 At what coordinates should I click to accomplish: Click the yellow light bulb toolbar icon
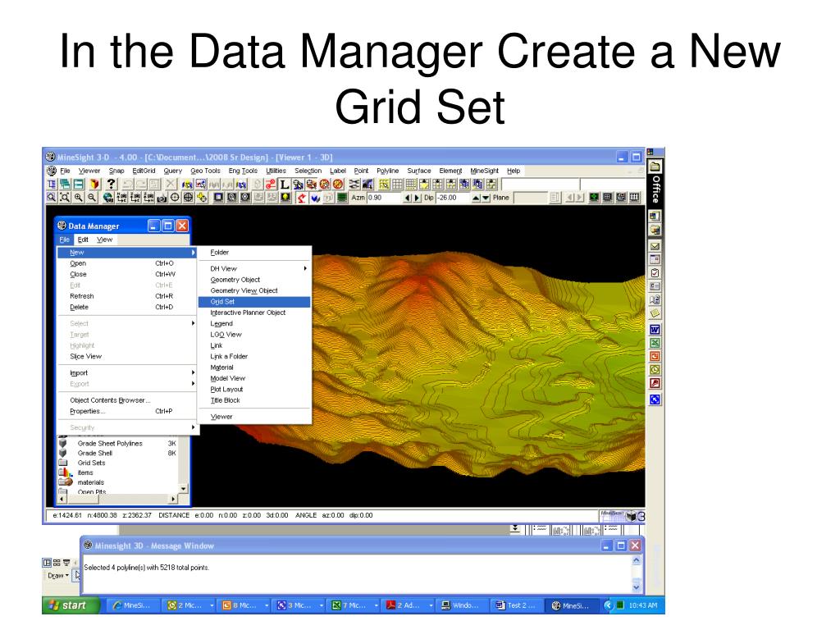(x=284, y=198)
